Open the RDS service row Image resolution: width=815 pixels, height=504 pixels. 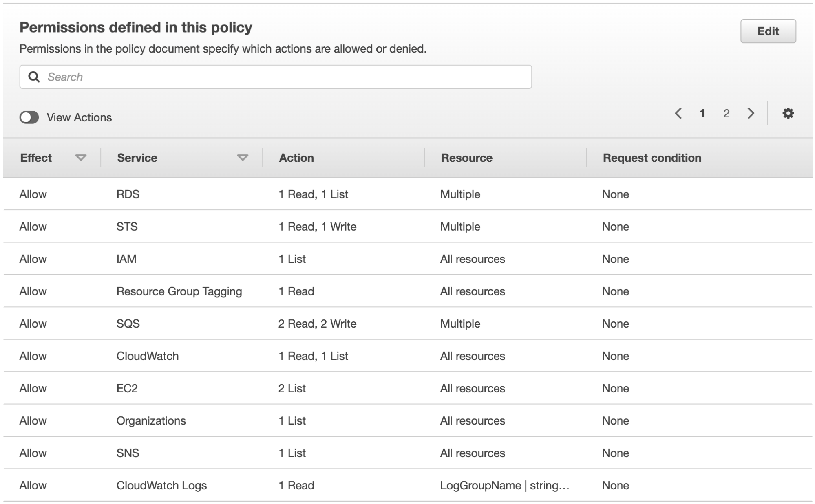click(x=128, y=194)
